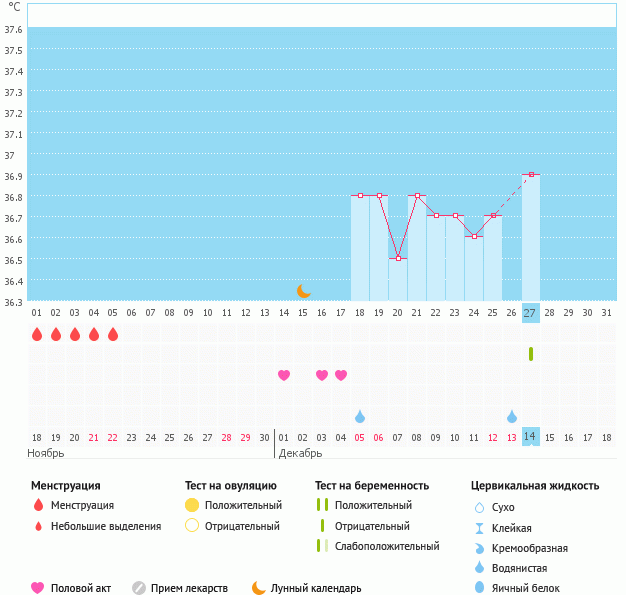Viewport: 626px width, 595px height.
Task: Select the highlighted date 14 in December row
Action: tap(530, 437)
